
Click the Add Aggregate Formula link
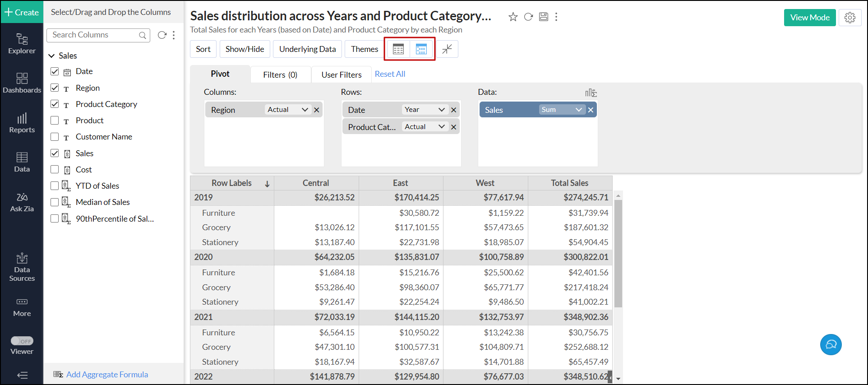(107, 375)
